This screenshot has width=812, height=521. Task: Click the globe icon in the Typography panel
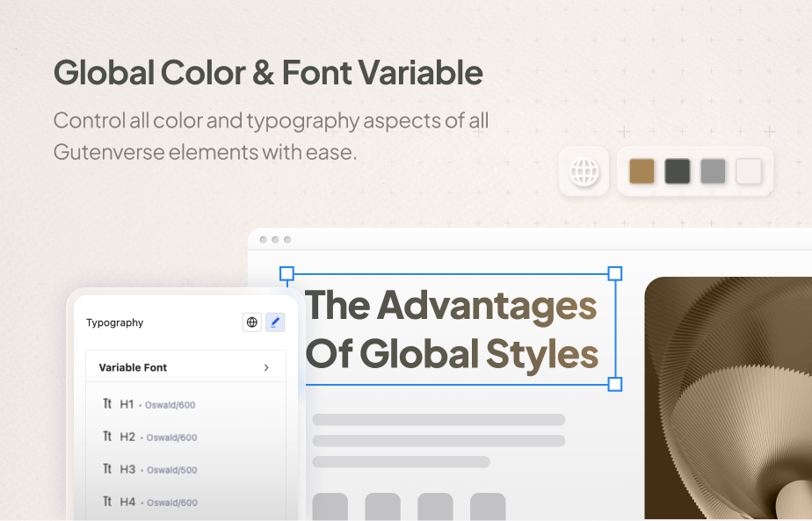pyautogui.click(x=252, y=322)
